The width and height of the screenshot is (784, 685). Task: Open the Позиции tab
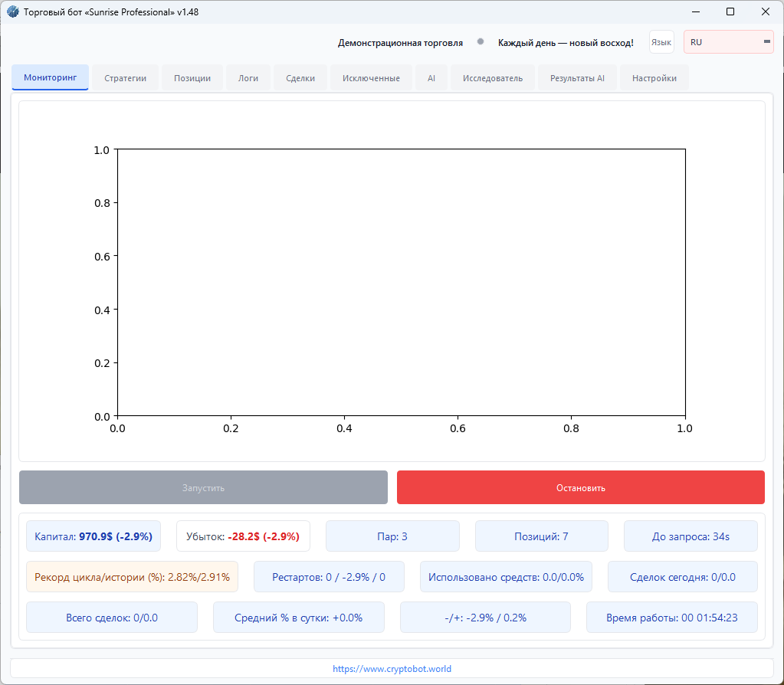192,77
